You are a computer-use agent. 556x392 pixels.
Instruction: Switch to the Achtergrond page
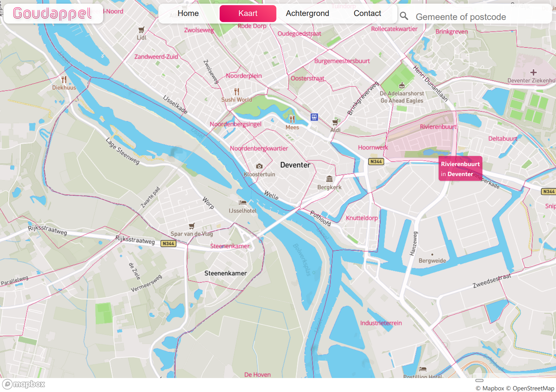307,13
